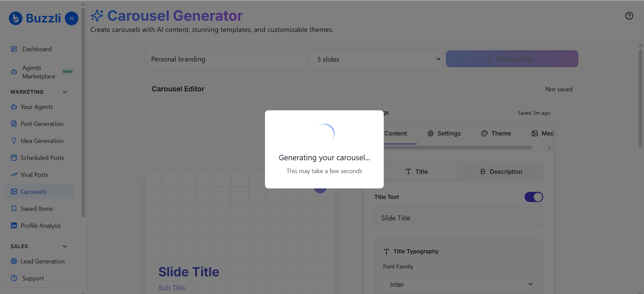Click the Font Family label
Viewport: 644px width, 294px height.
tap(398, 267)
